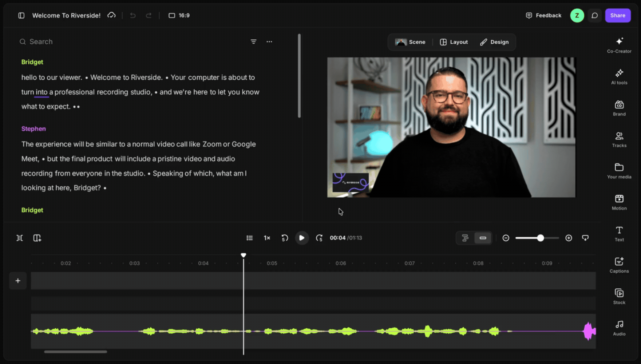The height and width of the screenshot is (364, 641).
Task: Click the split clip icon
Action: [x=20, y=238]
